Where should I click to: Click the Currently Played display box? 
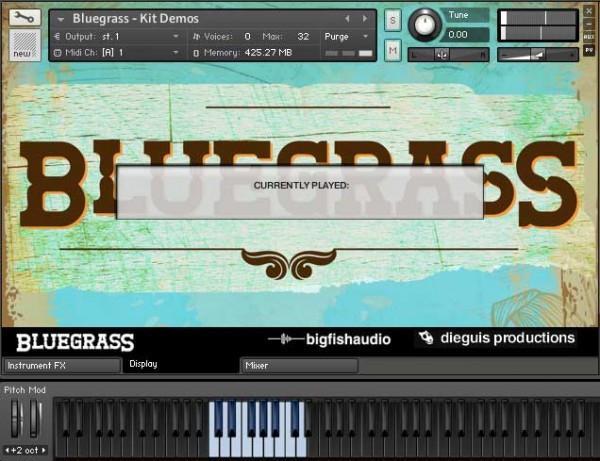click(x=300, y=192)
